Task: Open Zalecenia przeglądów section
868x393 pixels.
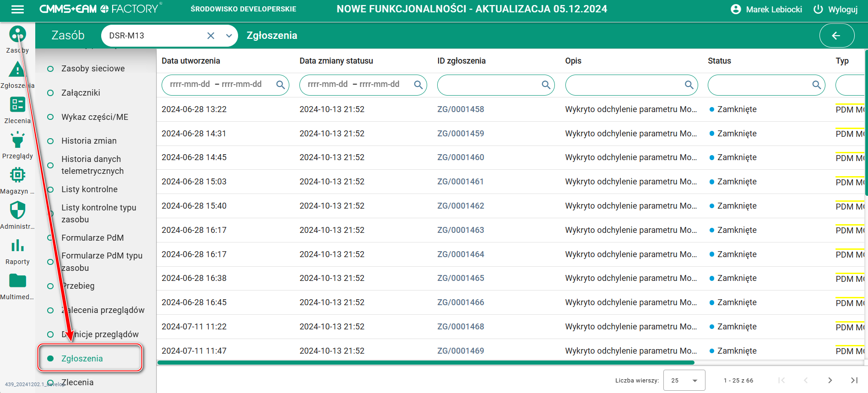Action: point(103,310)
